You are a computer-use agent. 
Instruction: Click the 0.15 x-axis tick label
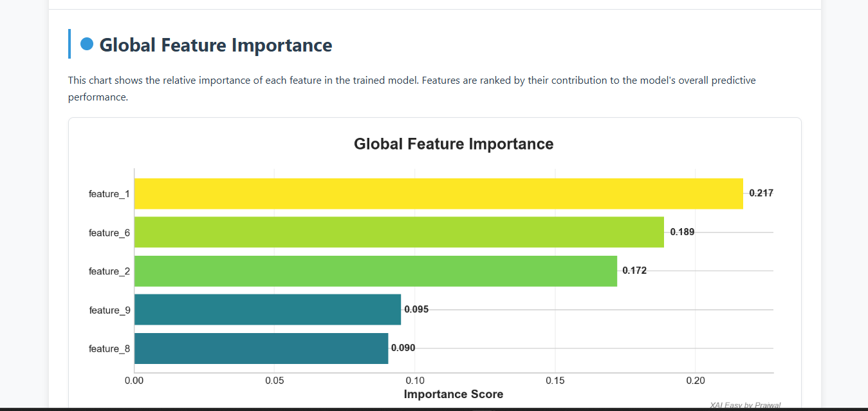pos(555,381)
